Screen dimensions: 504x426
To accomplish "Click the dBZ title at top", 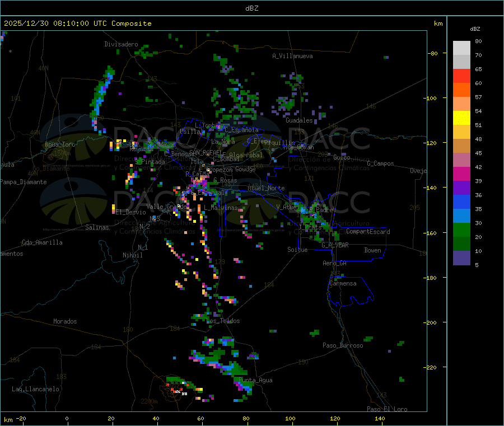I will point(251,8).
